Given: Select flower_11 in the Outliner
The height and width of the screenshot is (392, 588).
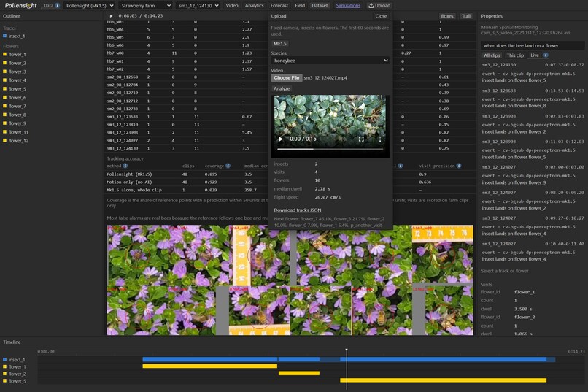Looking at the screenshot, I should coord(18,132).
